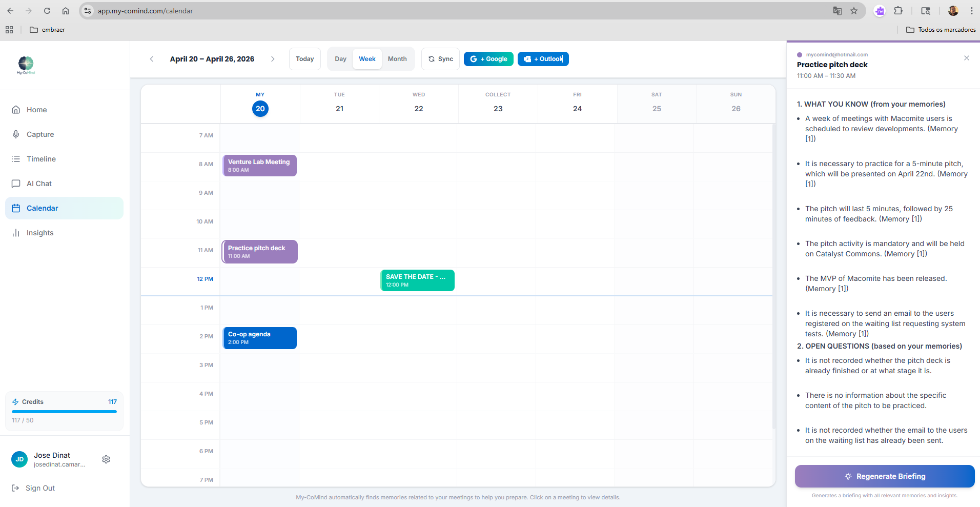The width and height of the screenshot is (980, 507).
Task: Open profile settings gear
Action: coord(106,459)
